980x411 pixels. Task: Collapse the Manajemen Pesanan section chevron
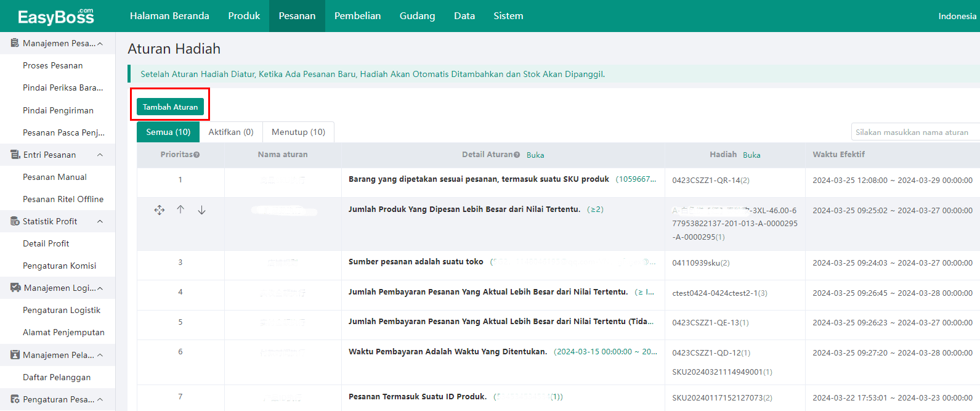tap(100, 44)
